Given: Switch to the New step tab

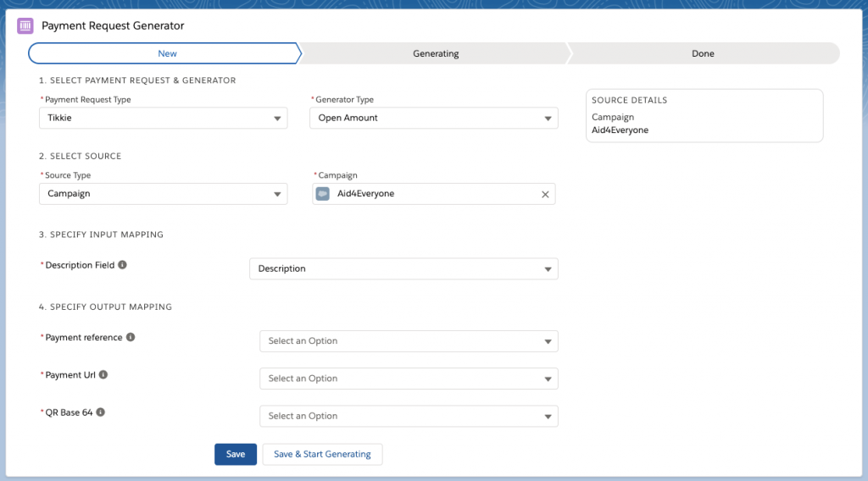Looking at the screenshot, I should pyautogui.click(x=167, y=53).
